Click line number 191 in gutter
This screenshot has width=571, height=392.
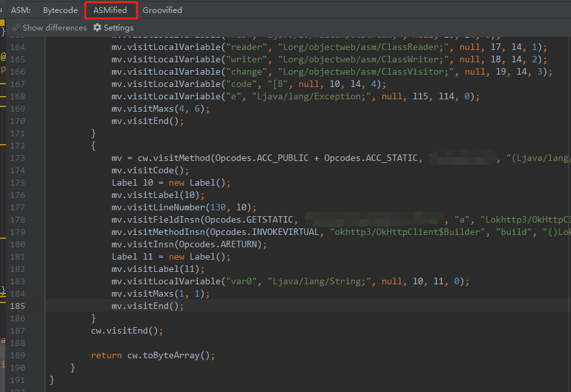(x=18, y=380)
